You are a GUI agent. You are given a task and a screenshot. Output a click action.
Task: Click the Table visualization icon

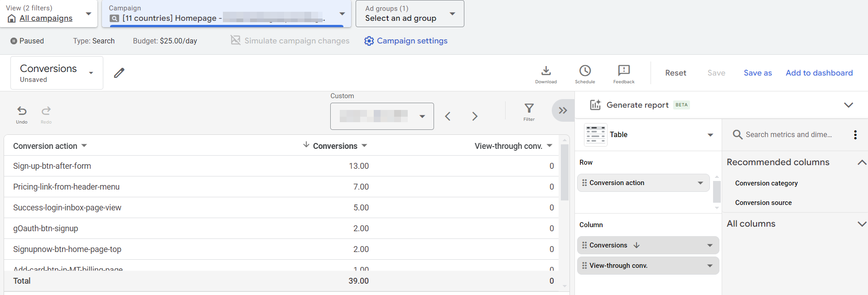tap(596, 135)
